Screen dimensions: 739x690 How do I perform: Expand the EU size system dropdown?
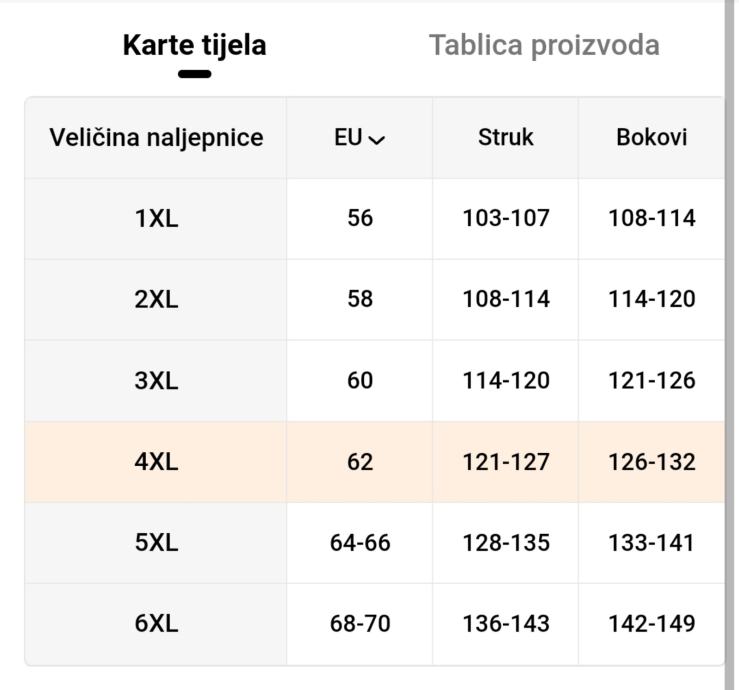(x=360, y=138)
